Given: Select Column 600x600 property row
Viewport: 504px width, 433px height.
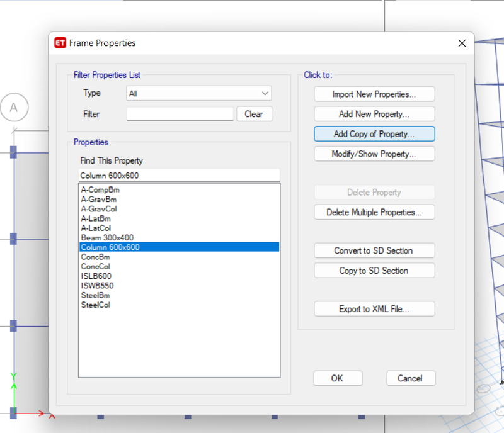Looking at the screenshot, I should tap(179, 247).
